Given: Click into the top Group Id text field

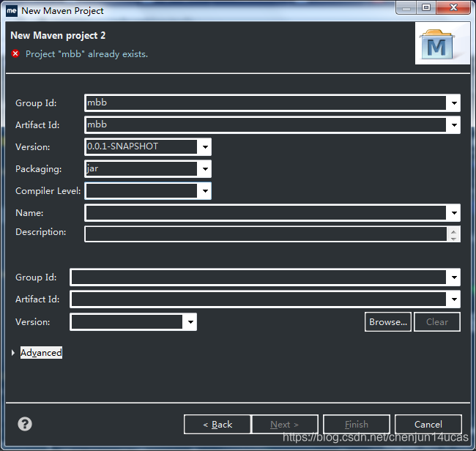Looking at the screenshot, I should tap(266, 103).
